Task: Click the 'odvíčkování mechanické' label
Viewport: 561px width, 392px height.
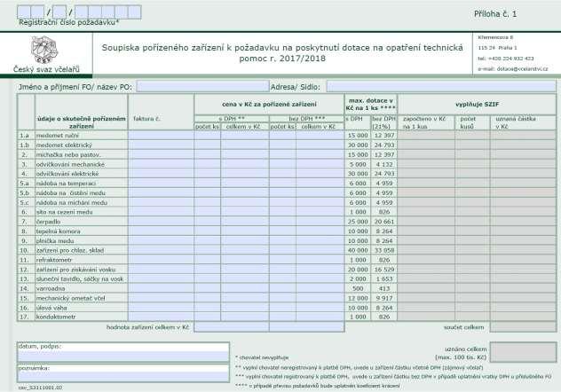Action: 70,164
